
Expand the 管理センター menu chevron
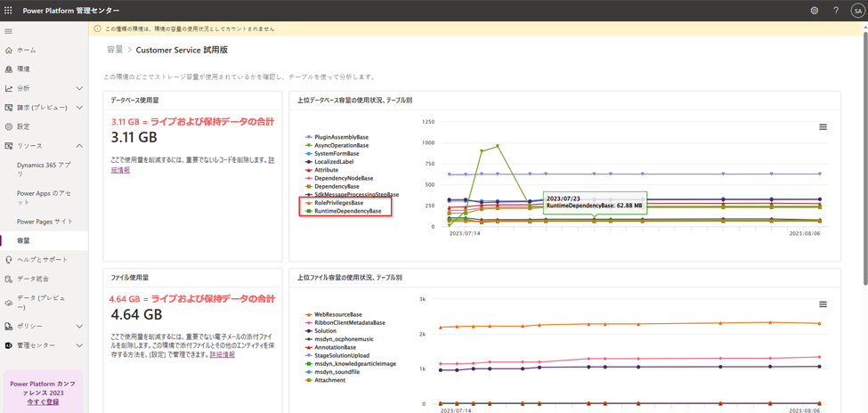click(79, 345)
